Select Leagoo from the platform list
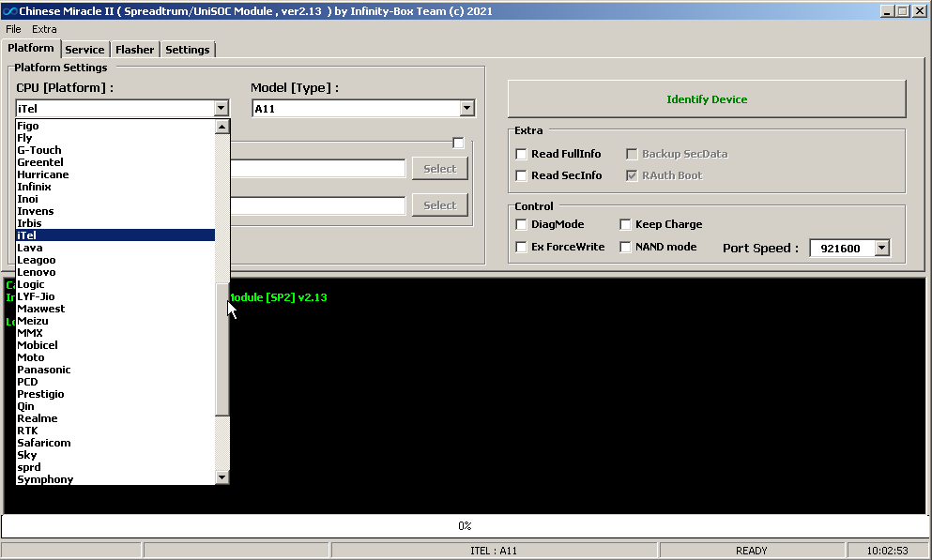 (x=115, y=260)
